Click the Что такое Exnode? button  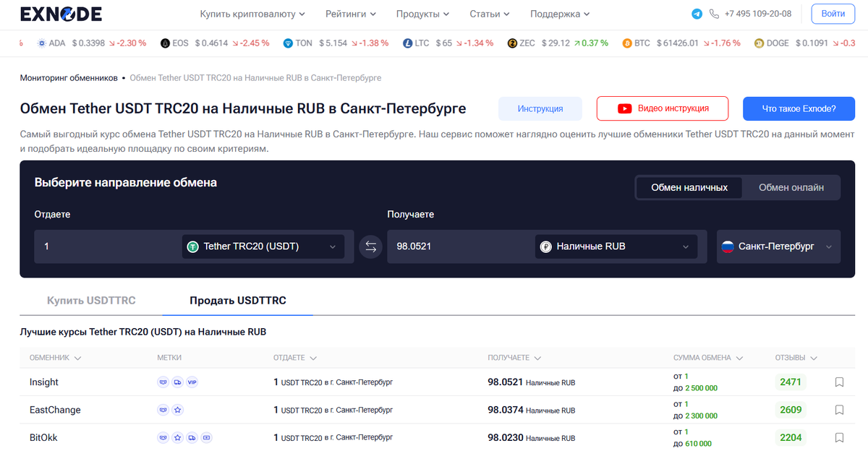(799, 108)
